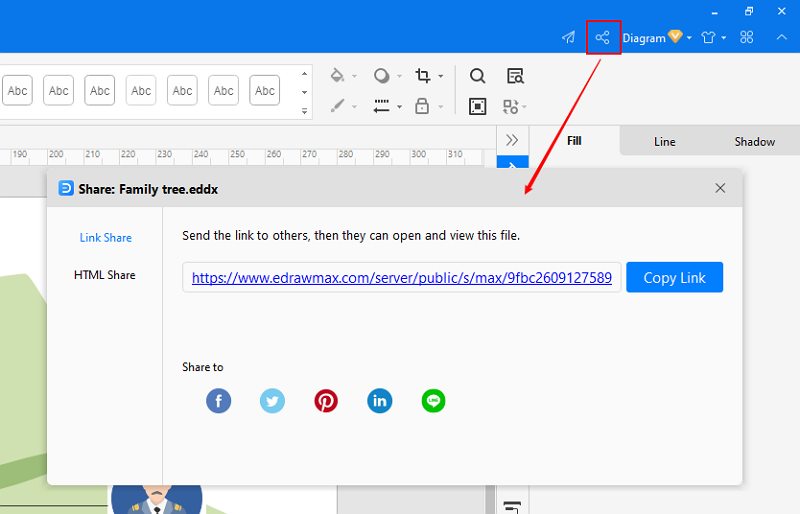Select the Link Share section
800x514 pixels.
[x=106, y=238]
